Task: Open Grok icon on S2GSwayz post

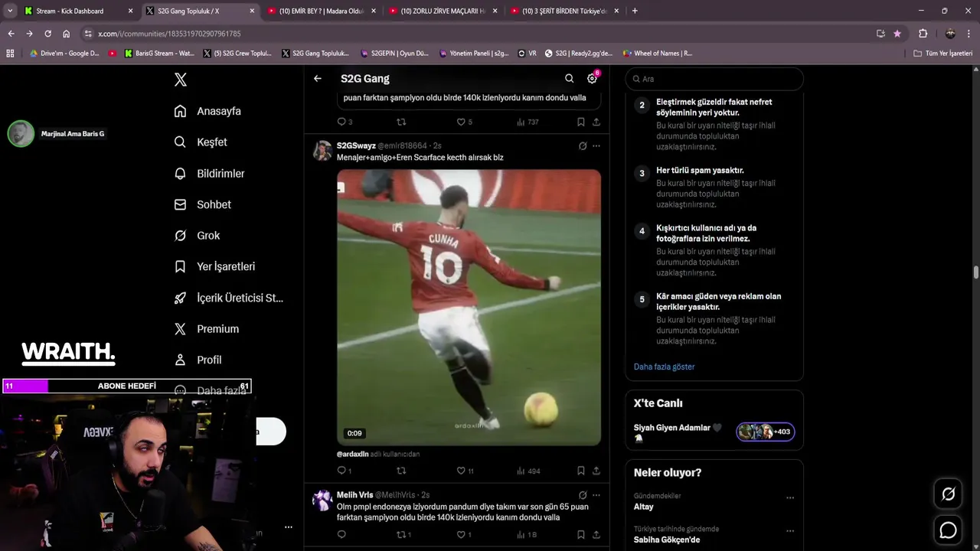Action: pyautogui.click(x=583, y=145)
